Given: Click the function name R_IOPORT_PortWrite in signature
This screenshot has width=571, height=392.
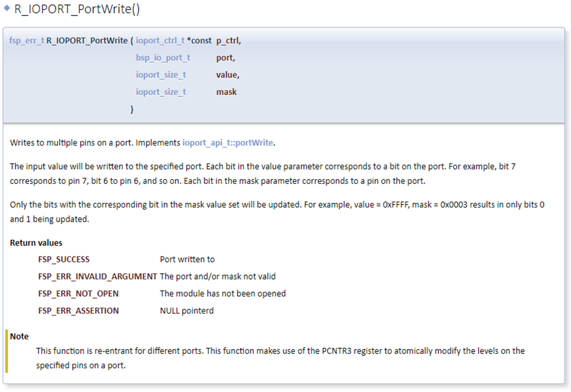Looking at the screenshot, I should coord(87,41).
